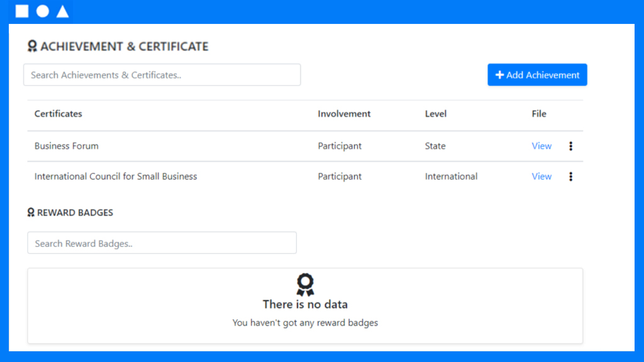
Task: Open three-dot menu for Business Forum row
Action: 570,146
